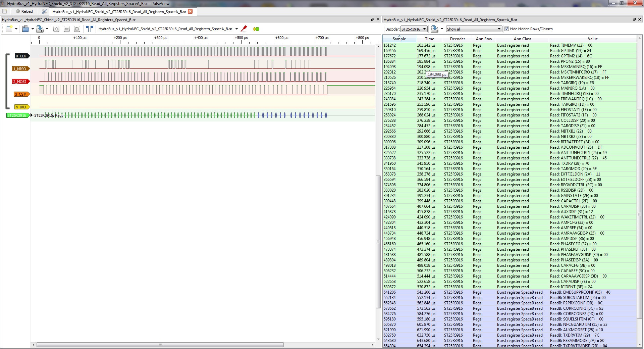The height and width of the screenshot is (349, 644).
Task: Select the 4_IRQ channel label
Action: point(22,107)
